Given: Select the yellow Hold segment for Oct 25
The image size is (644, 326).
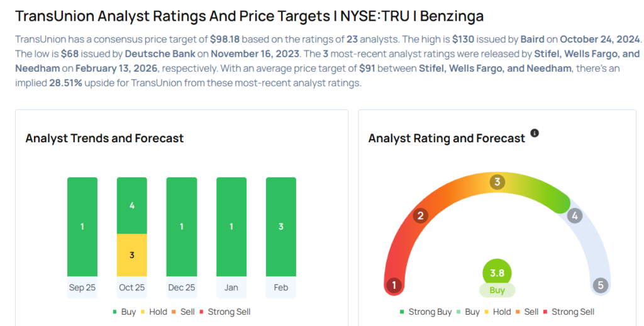Looking at the screenshot, I should (x=132, y=255).
